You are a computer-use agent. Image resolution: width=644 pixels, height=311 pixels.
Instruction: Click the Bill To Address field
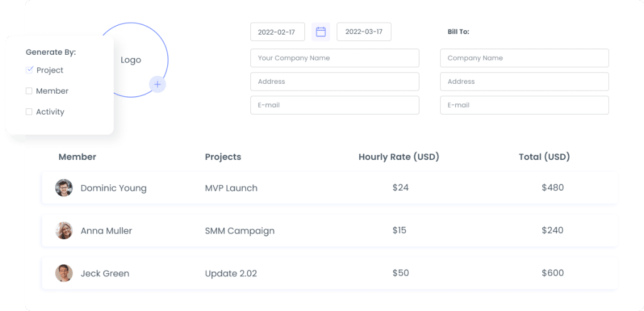tap(525, 81)
